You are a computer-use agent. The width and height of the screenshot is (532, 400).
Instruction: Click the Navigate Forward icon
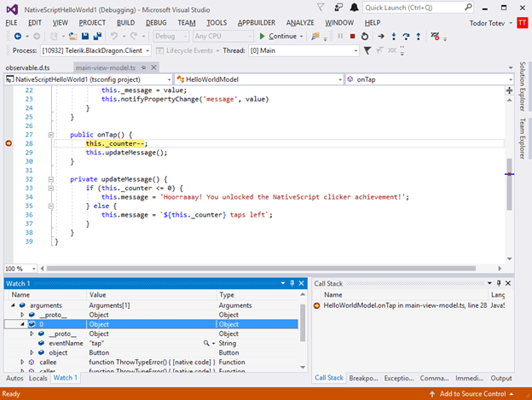37,36
